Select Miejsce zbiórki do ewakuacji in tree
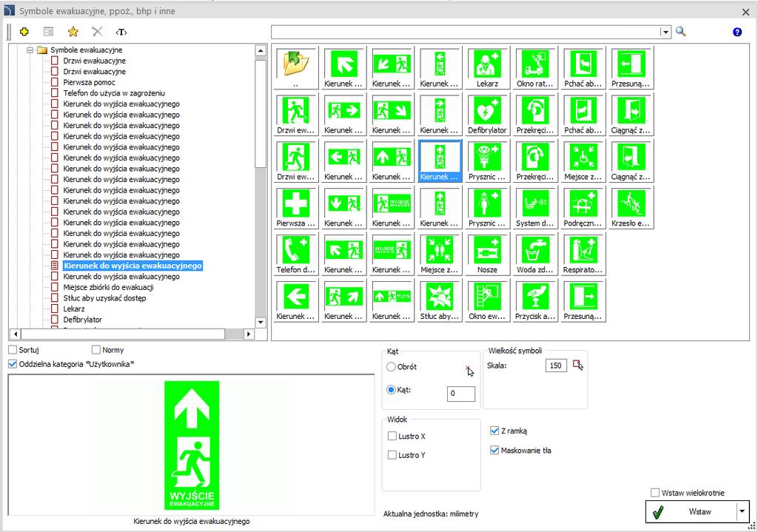 pos(108,287)
